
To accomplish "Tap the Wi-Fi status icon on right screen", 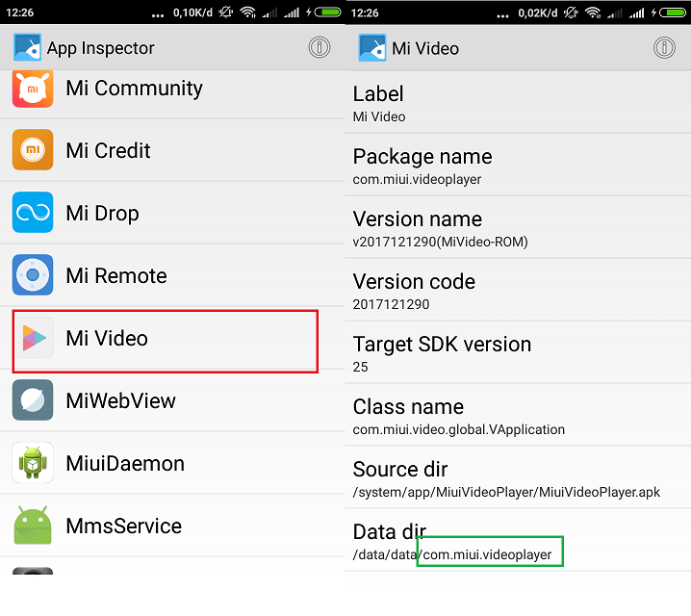I will coord(593,13).
